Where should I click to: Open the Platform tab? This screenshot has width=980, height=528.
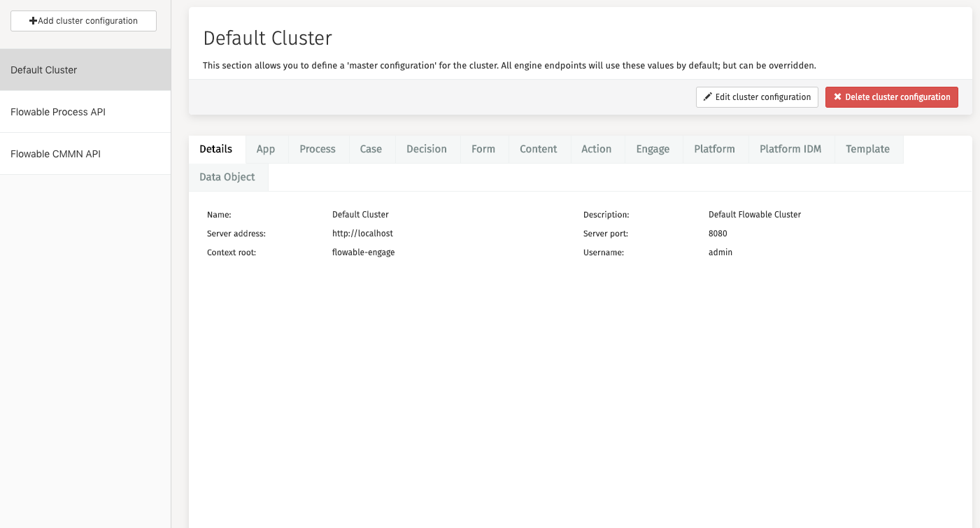pyautogui.click(x=714, y=149)
